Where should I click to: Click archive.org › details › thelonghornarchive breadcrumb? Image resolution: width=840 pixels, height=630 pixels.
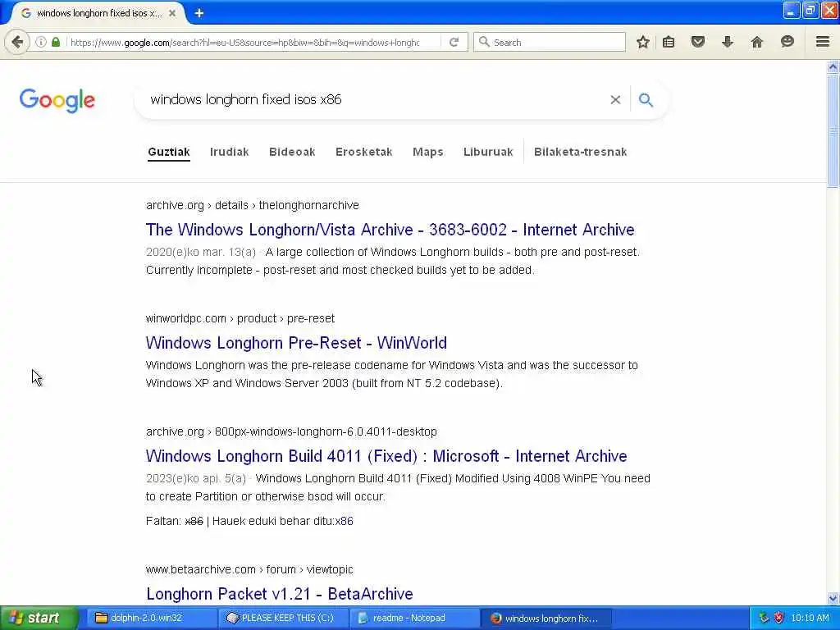pyautogui.click(x=253, y=205)
